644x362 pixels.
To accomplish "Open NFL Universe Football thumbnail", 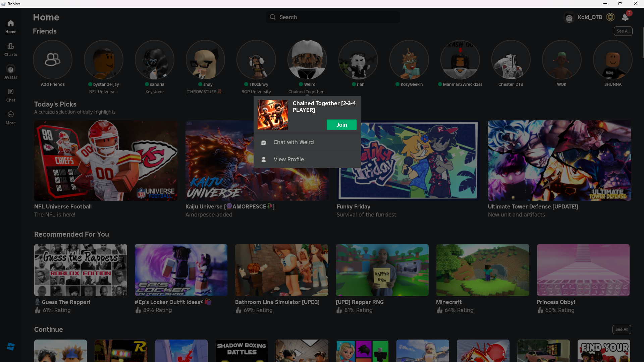I will 106,161.
